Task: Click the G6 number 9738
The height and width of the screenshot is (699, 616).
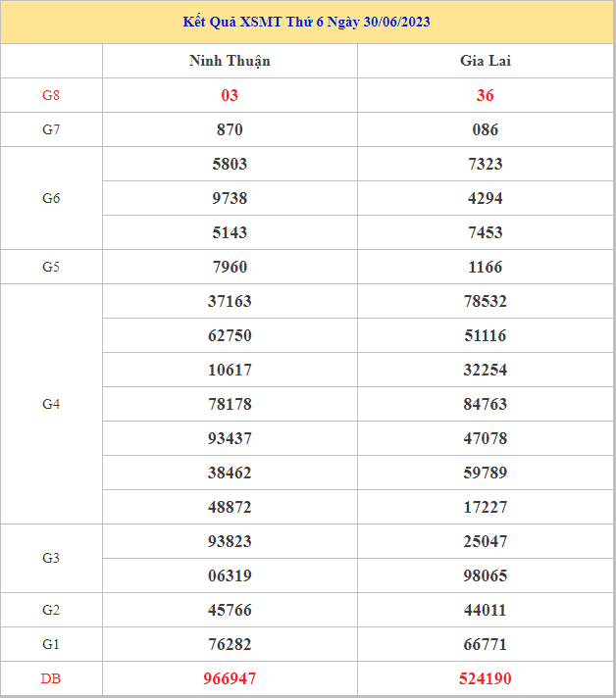Action: (x=230, y=198)
